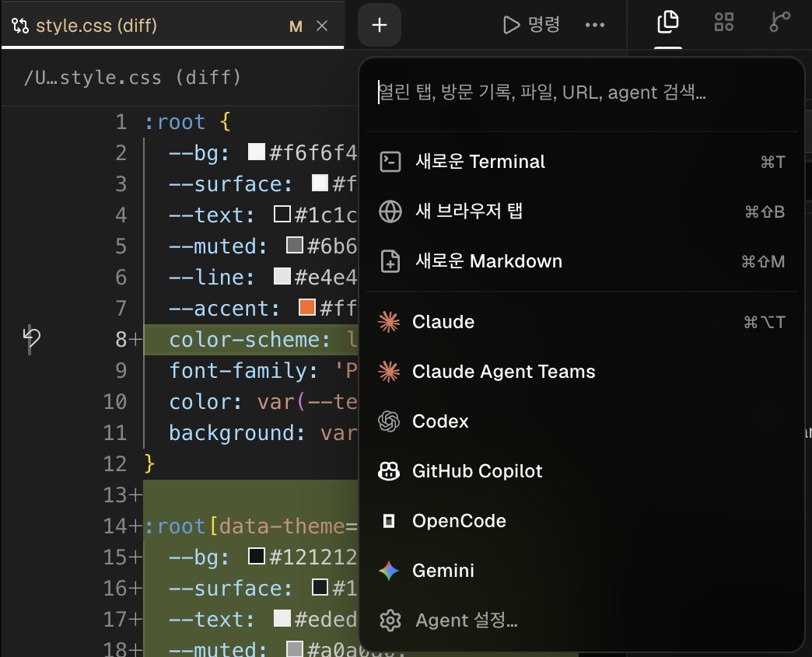Open the grid layout panel icon
812x657 pixels.
724,23
